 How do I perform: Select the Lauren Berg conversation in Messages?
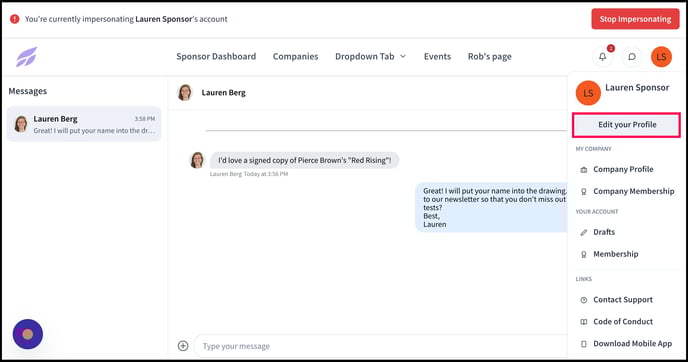point(84,124)
